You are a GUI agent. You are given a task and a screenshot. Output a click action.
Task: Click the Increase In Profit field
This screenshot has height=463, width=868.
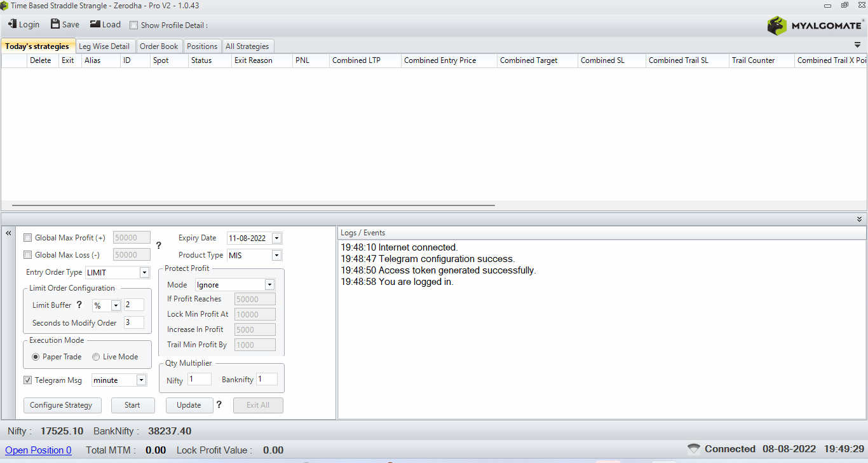(x=255, y=329)
